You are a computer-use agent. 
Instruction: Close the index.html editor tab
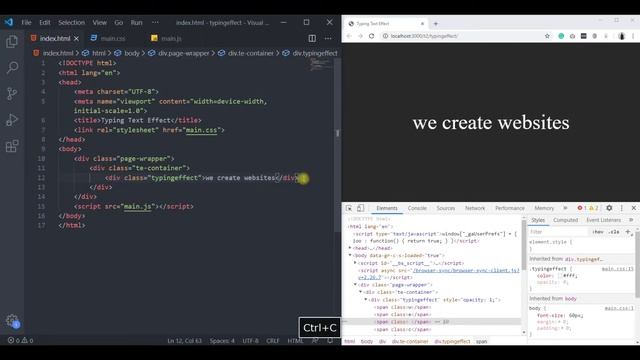click(76, 38)
